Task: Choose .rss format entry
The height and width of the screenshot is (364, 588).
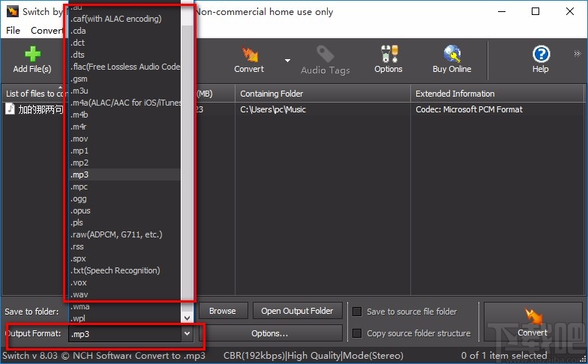Action: pyautogui.click(x=124, y=246)
